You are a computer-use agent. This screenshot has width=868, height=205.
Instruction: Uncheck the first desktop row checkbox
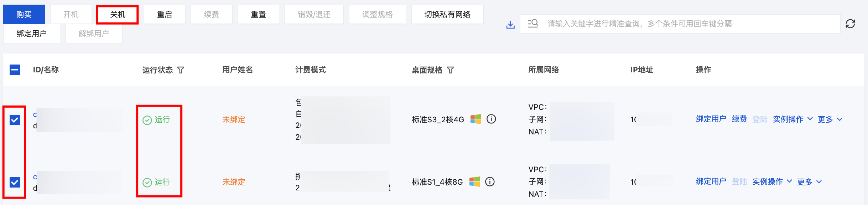(15, 120)
